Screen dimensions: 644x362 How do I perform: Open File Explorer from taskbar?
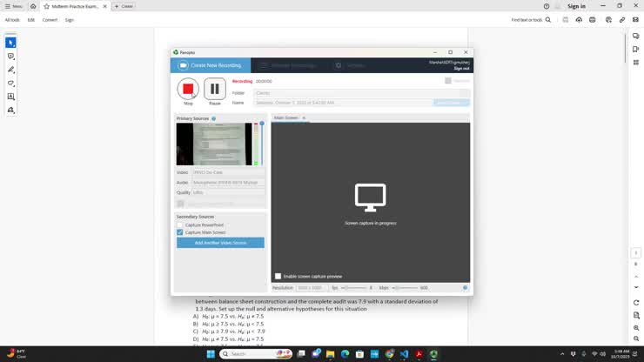point(330,354)
